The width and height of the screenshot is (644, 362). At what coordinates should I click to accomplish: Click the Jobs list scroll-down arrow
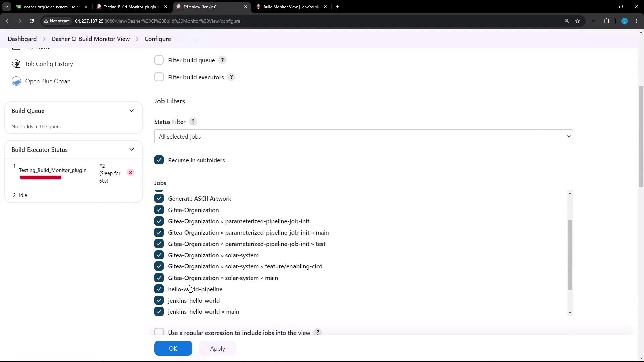pyautogui.click(x=570, y=313)
